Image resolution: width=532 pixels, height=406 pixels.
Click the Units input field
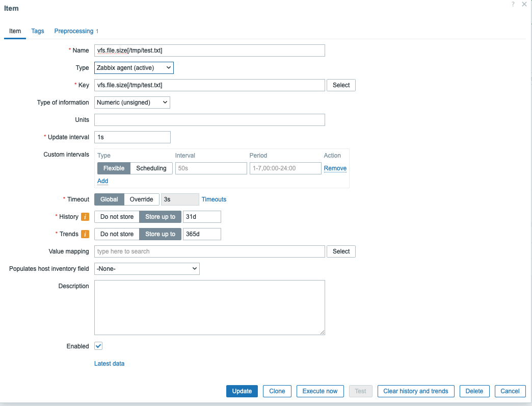(x=209, y=120)
